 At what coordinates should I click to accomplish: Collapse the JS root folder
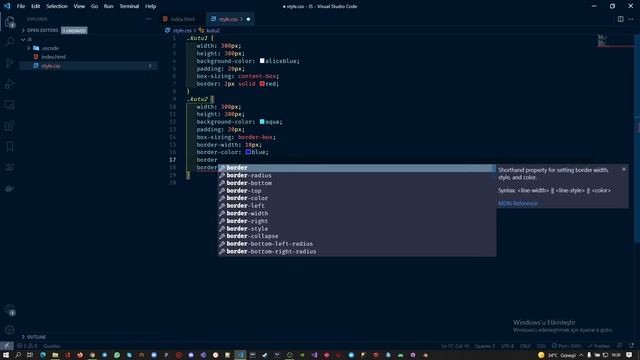pos(24,40)
